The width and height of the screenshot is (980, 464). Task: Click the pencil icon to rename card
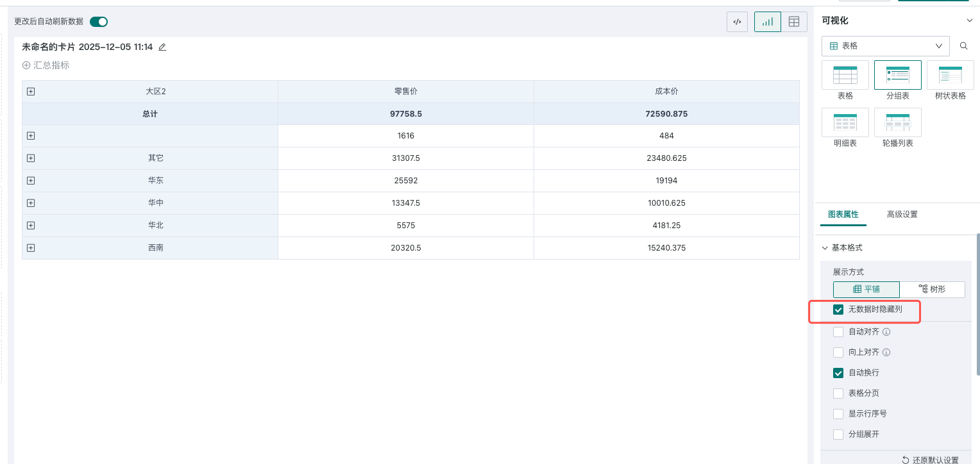pyautogui.click(x=162, y=47)
